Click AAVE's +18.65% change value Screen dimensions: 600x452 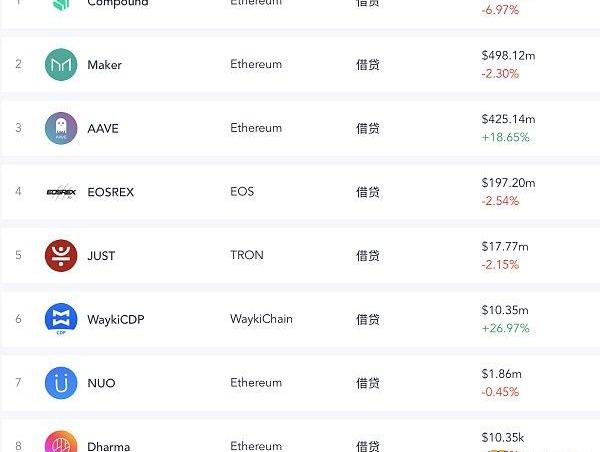coord(505,137)
